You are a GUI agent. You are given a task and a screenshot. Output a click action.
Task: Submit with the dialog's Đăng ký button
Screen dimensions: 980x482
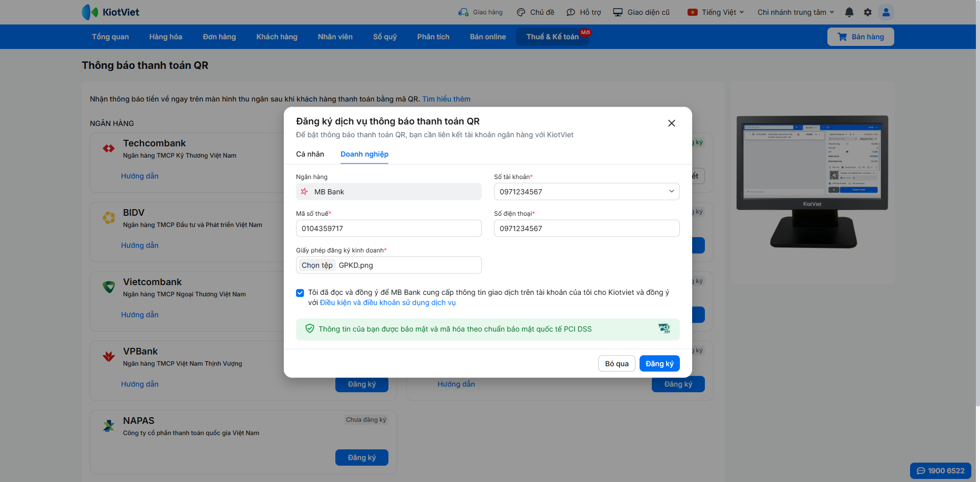[659, 364]
